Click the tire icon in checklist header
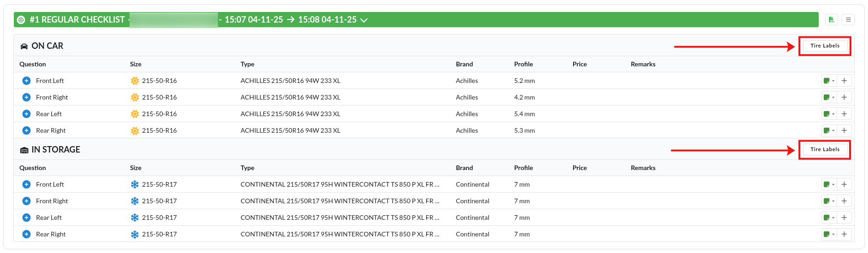The width and height of the screenshot is (868, 253). pyautogui.click(x=21, y=20)
